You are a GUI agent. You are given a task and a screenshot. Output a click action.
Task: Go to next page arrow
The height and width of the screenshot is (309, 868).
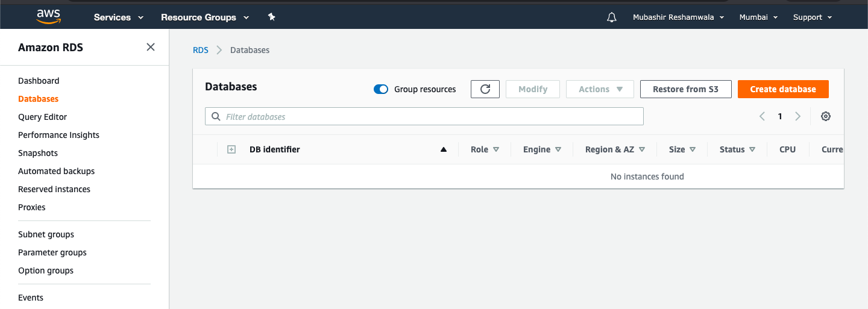[798, 116]
